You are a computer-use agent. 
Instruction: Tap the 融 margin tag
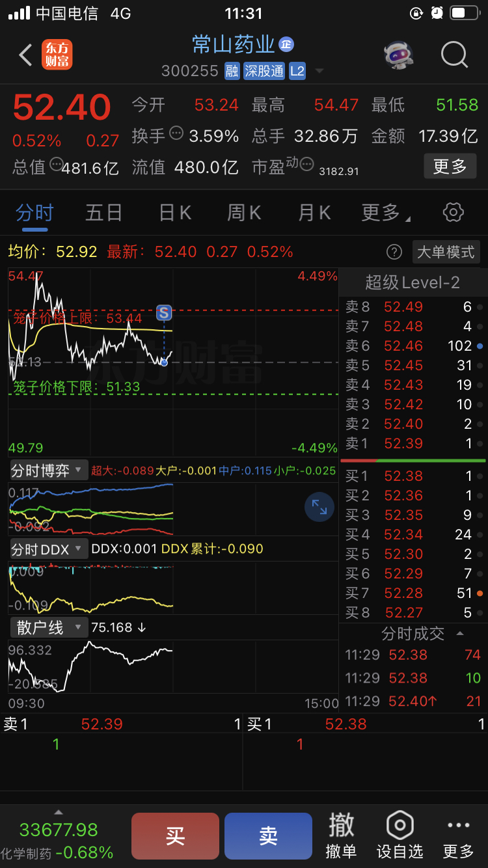(x=232, y=71)
